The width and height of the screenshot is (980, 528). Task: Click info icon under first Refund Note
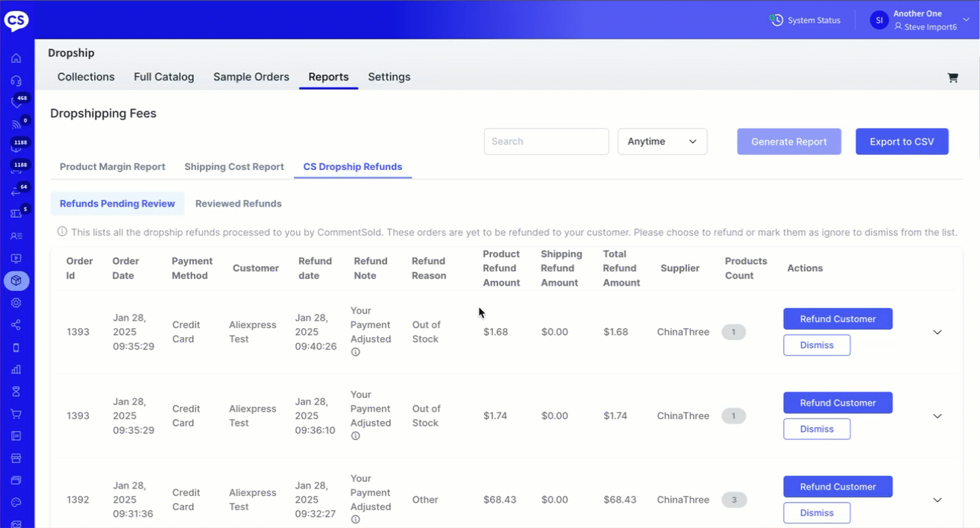(356, 352)
